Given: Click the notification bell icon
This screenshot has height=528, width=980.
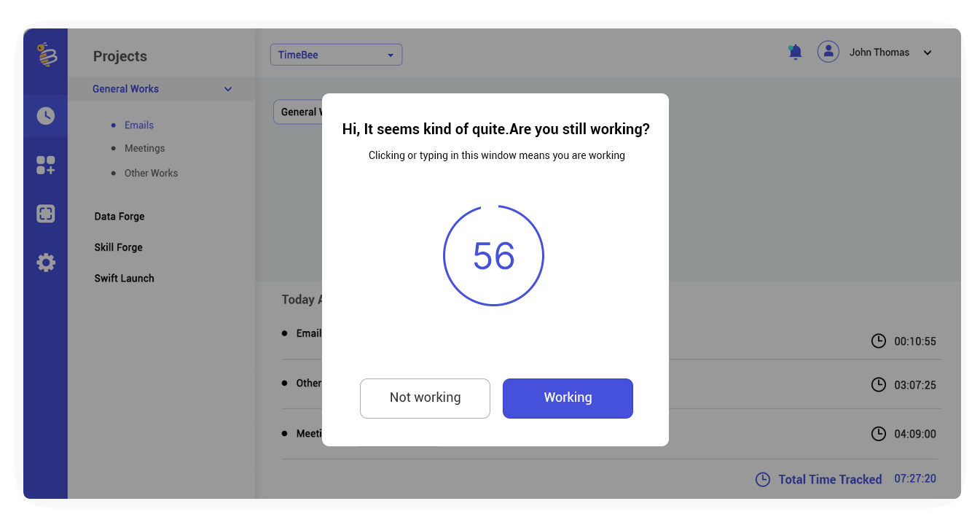Looking at the screenshot, I should click(x=794, y=51).
